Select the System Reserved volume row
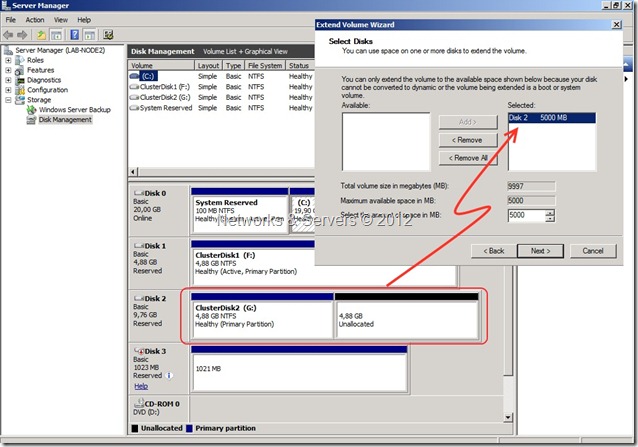This screenshot has height=447, width=638. pos(222,108)
